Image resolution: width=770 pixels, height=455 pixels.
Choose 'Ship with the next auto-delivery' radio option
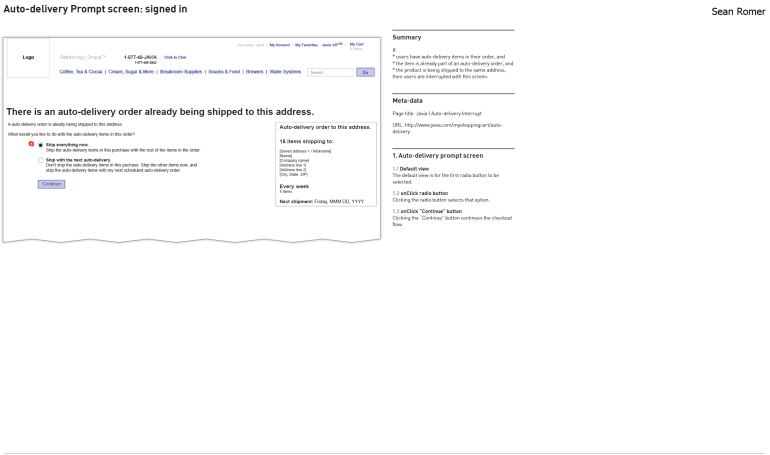pyautogui.click(x=40, y=159)
